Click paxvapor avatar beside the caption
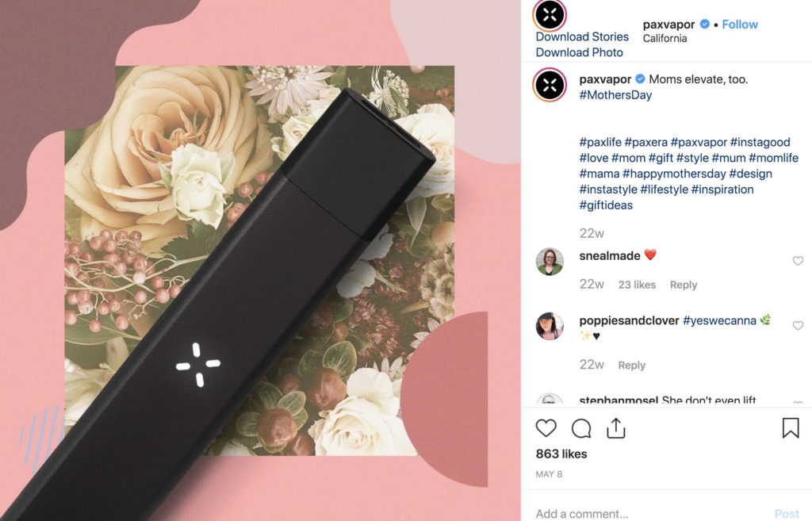Viewport: 812px width, 521px height. (x=550, y=84)
